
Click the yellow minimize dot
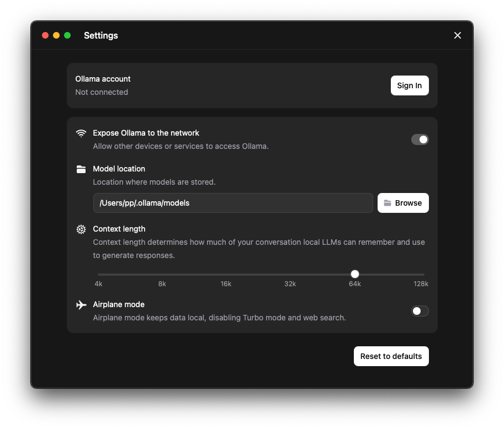56,35
